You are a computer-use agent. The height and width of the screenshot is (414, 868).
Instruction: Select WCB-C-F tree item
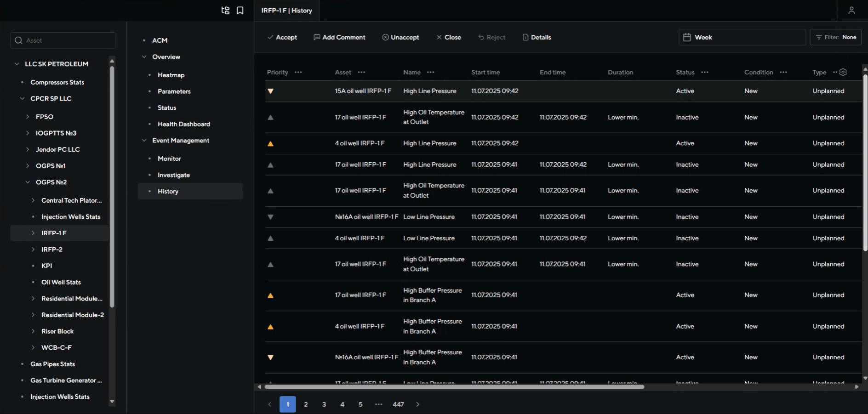57,347
